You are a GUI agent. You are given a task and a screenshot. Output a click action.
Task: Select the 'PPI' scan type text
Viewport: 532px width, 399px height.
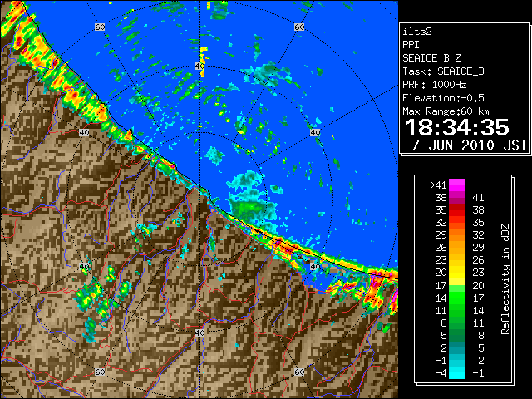[x=411, y=45]
